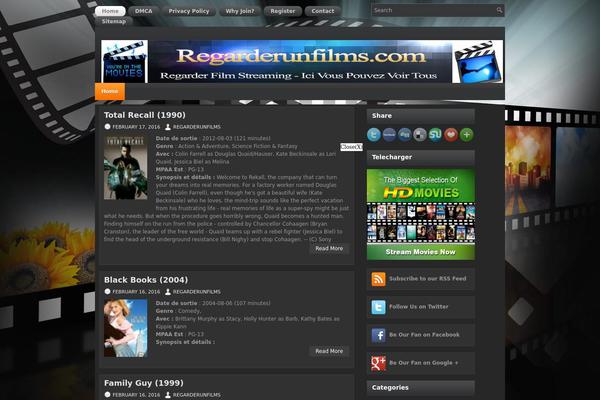Open the Privacy Policy page
This screenshot has width=600, height=400.
(189, 11)
